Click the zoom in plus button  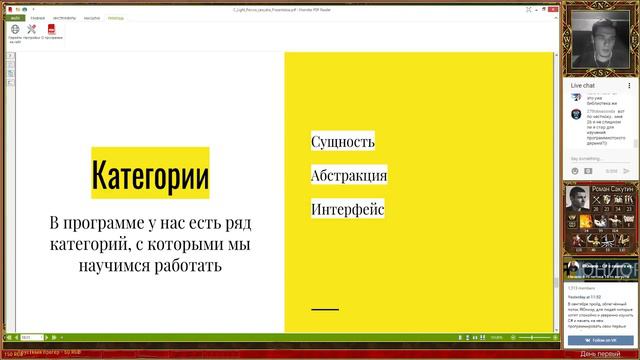[555, 338]
